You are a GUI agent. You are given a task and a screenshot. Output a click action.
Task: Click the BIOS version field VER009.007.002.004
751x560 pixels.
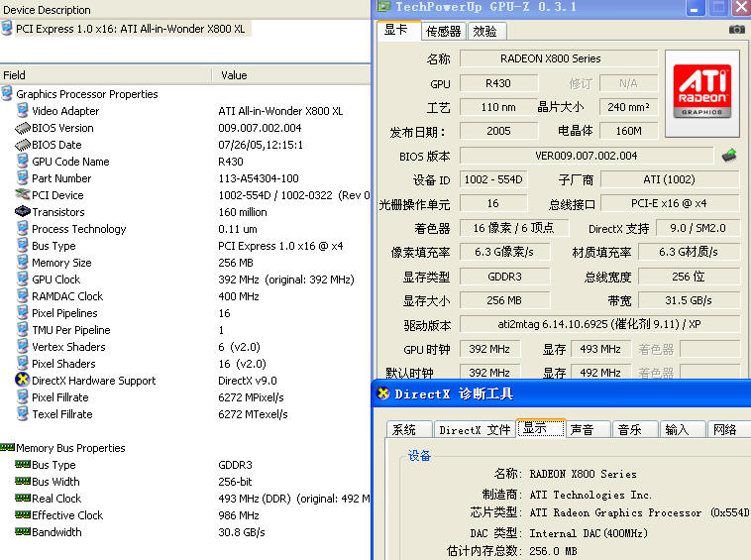587,156
